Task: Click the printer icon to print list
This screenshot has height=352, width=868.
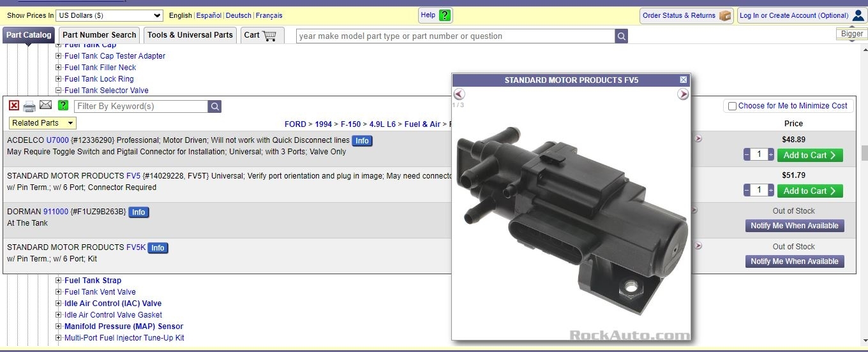Action: [29, 106]
